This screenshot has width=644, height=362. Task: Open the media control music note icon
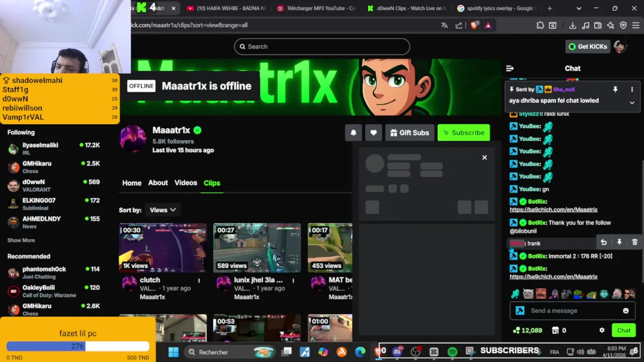(x=586, y=25)
